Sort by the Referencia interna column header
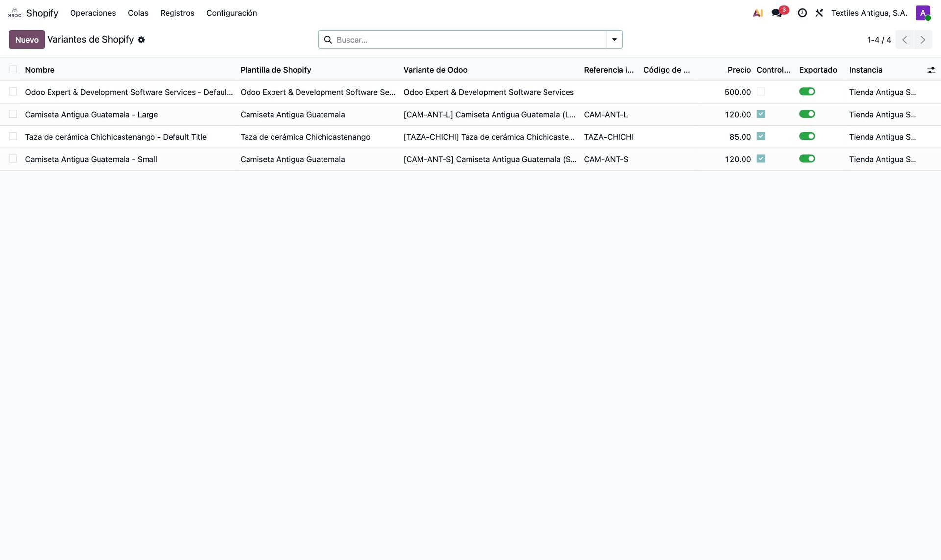Image resolution: width=941 pixels, height=560 pixels. 609,70
